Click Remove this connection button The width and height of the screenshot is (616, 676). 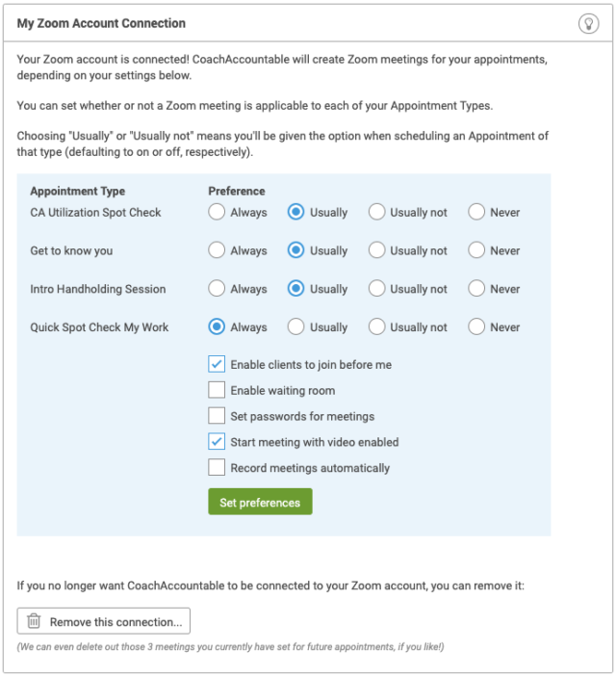[x=103, y=621]
